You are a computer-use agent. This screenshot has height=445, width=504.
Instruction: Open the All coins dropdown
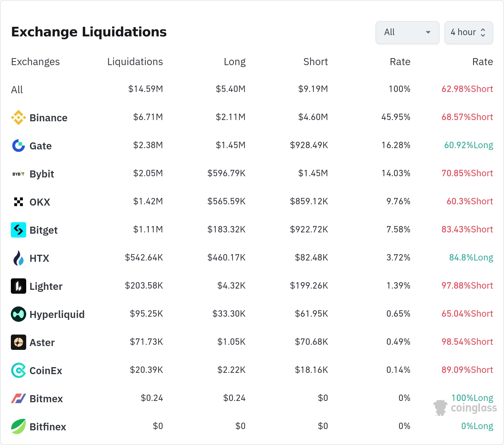click(x=407, y=32)
